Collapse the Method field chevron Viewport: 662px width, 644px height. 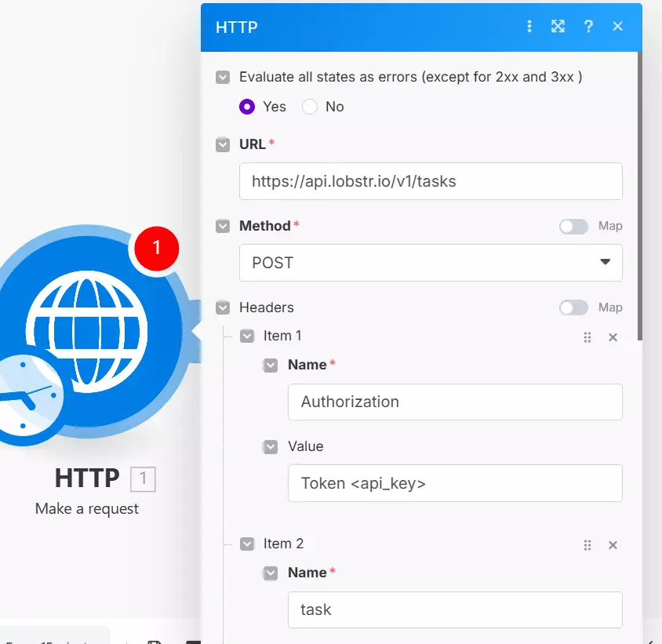[223, 227]
